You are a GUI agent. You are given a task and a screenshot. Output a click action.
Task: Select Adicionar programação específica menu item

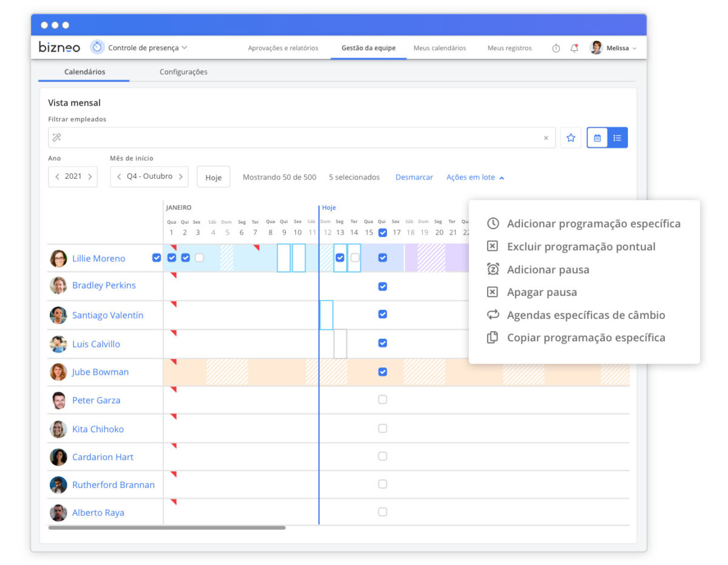(593, 224)
